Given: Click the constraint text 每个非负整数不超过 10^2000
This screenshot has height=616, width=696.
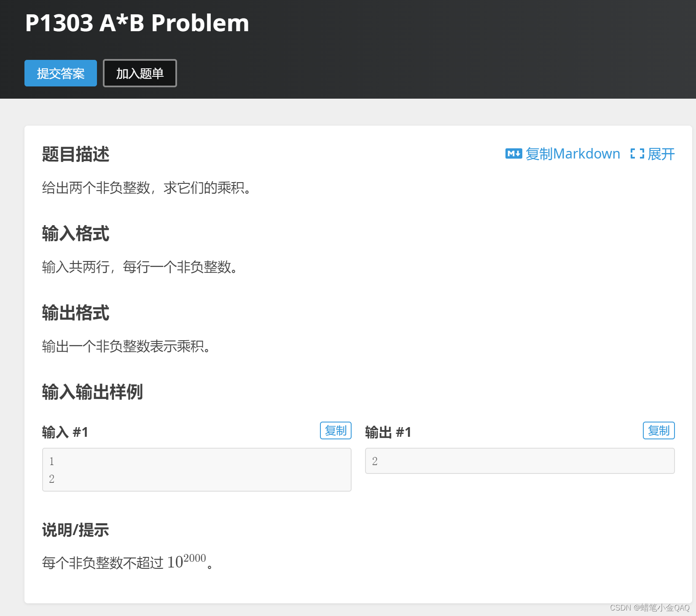Looking at the screenshot, I should 127,562.
